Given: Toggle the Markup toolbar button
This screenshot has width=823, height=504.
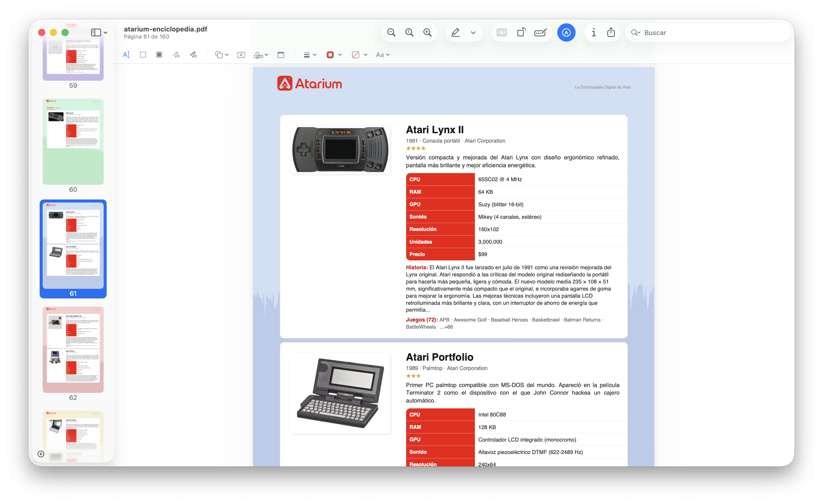Looking at the screenshot, I should [566, 32].
